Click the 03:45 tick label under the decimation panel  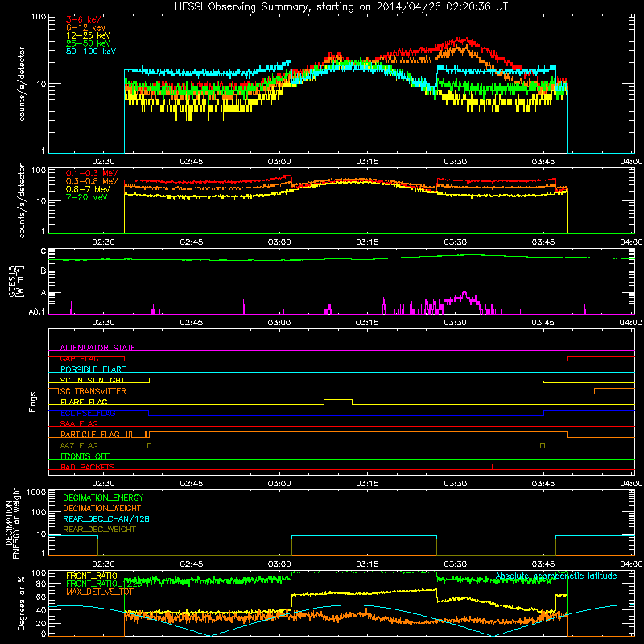tap(543, 564)
